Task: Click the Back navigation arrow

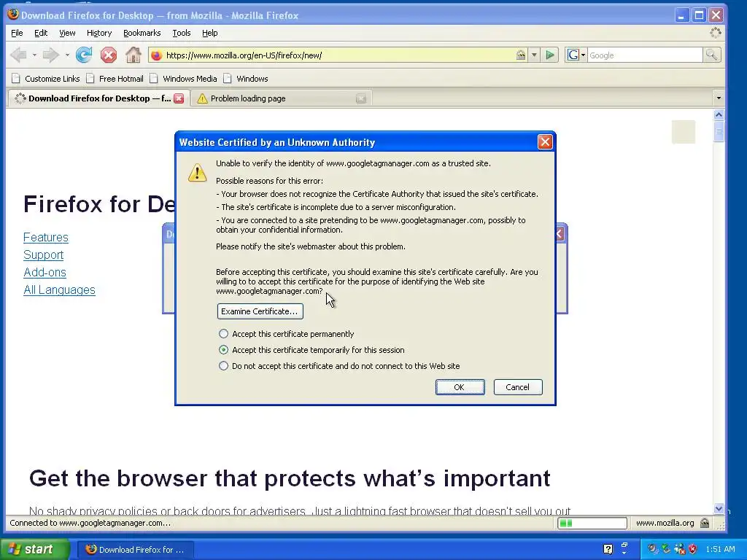Action: [x=18, y=55]
